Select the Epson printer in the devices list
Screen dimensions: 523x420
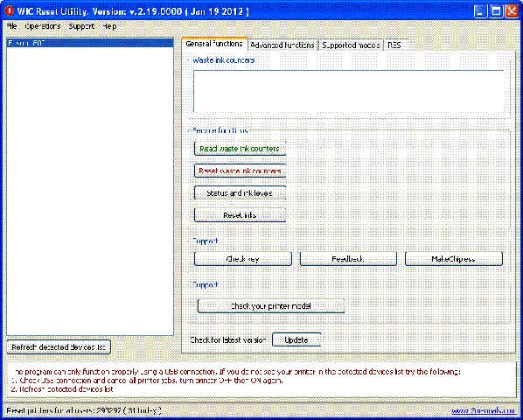[x=90, y=43]
